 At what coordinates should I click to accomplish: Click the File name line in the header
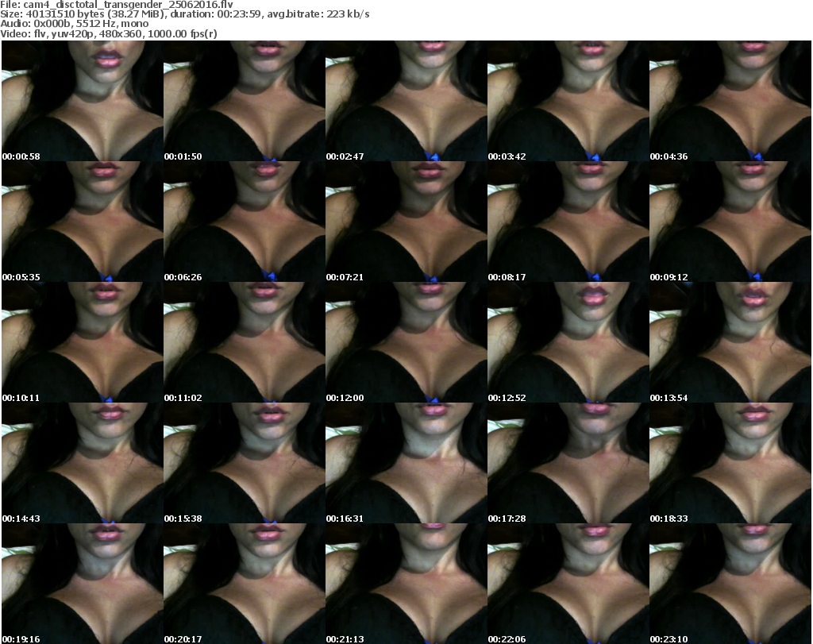(x=117, y=5)
